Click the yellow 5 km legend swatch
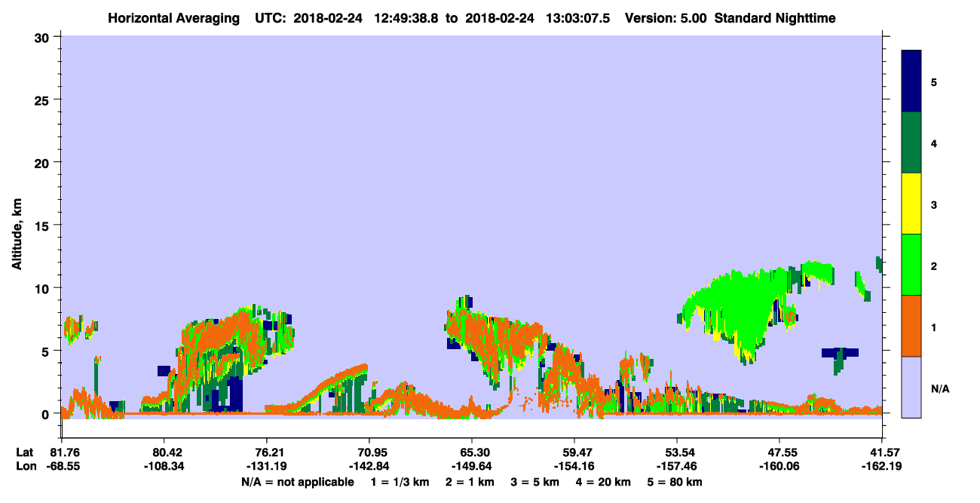The height and width of the screenshot is (503, 980). (911, 204)
